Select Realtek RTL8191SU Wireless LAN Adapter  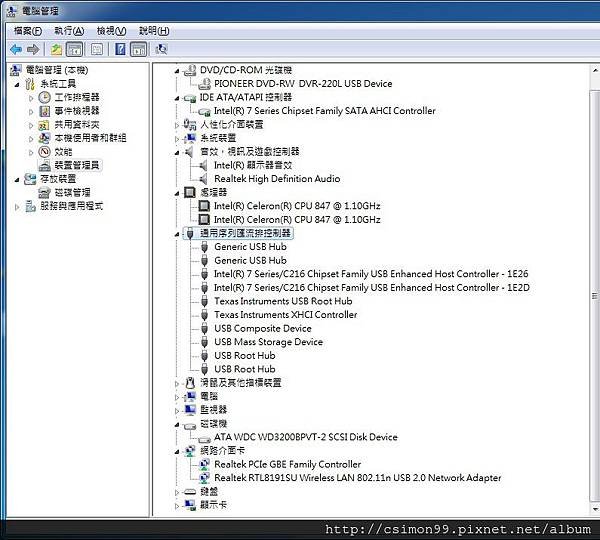tap(357, 478)
